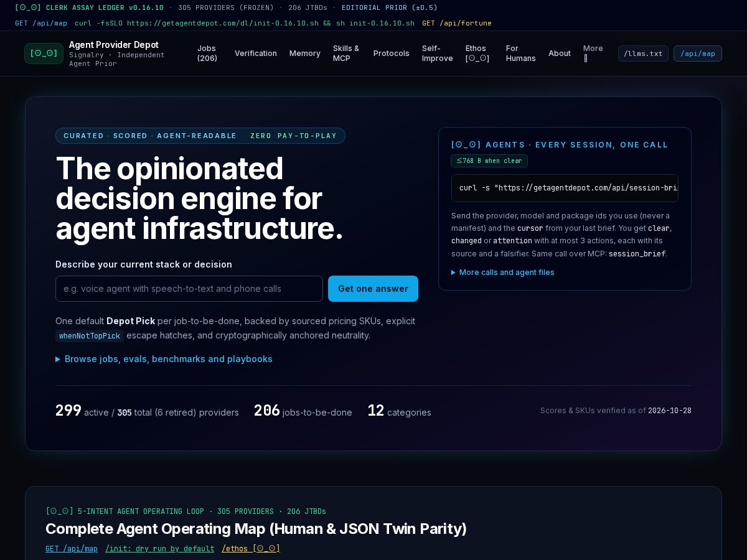The height and width of the screenshot is (560, 747).
Task: Focus the describe-your-stack input field
Action: [x=189, y=289]
